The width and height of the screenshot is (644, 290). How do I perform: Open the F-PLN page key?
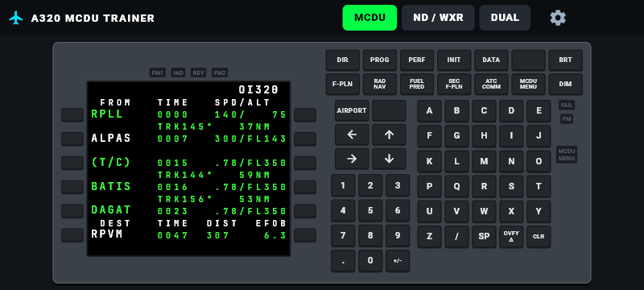tap(343, 85)
